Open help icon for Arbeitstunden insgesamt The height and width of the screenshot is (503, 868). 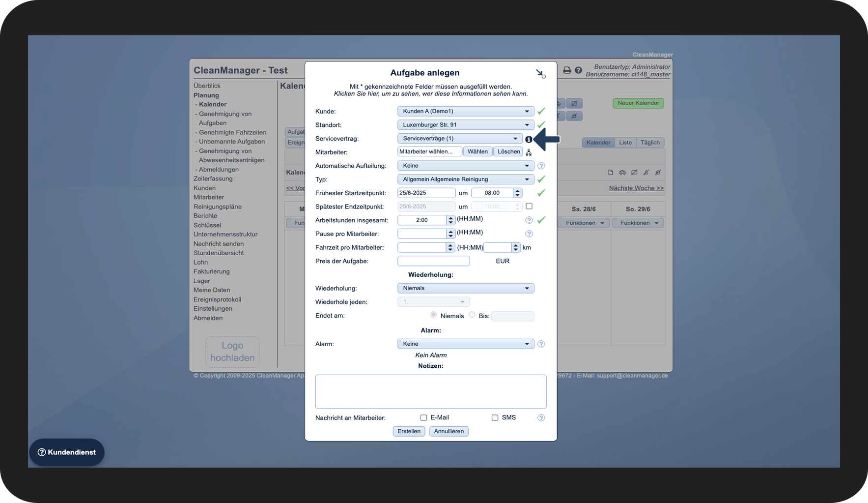pyautogui.click(x=529, y=220)
